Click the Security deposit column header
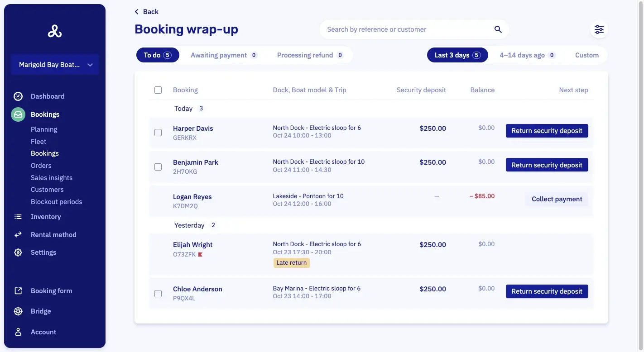644x352 pixels. point(421,90)
